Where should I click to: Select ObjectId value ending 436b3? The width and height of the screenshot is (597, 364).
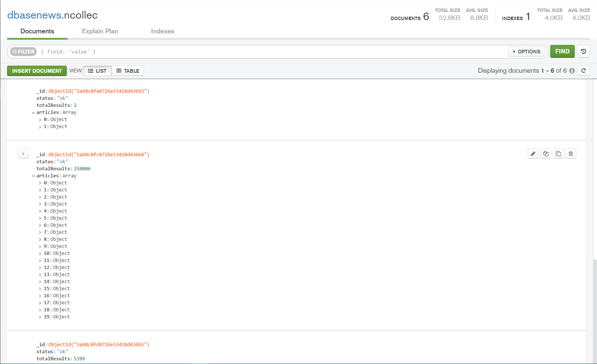pos(99,91)
